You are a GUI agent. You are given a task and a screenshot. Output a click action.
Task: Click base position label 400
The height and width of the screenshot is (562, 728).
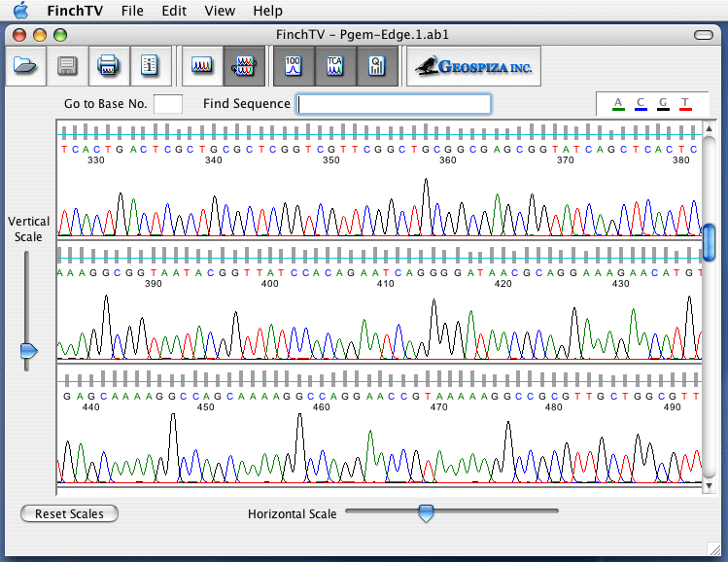pyautogui.click(x=270, y=284)
